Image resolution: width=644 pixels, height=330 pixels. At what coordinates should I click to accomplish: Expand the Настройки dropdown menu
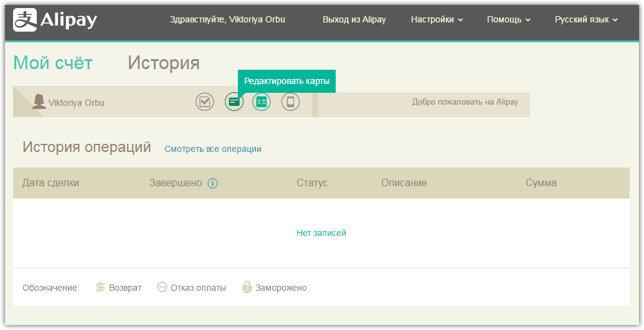437,20
